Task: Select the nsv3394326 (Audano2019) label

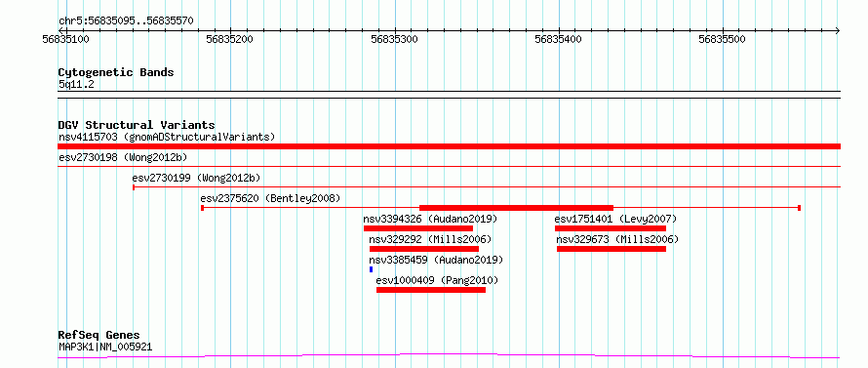Action: point(430,219)
